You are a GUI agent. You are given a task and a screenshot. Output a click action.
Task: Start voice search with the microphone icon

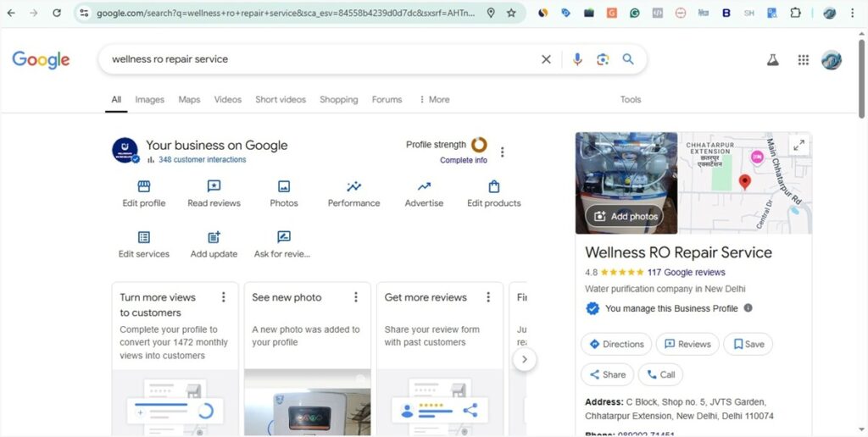tap(577, 59)
